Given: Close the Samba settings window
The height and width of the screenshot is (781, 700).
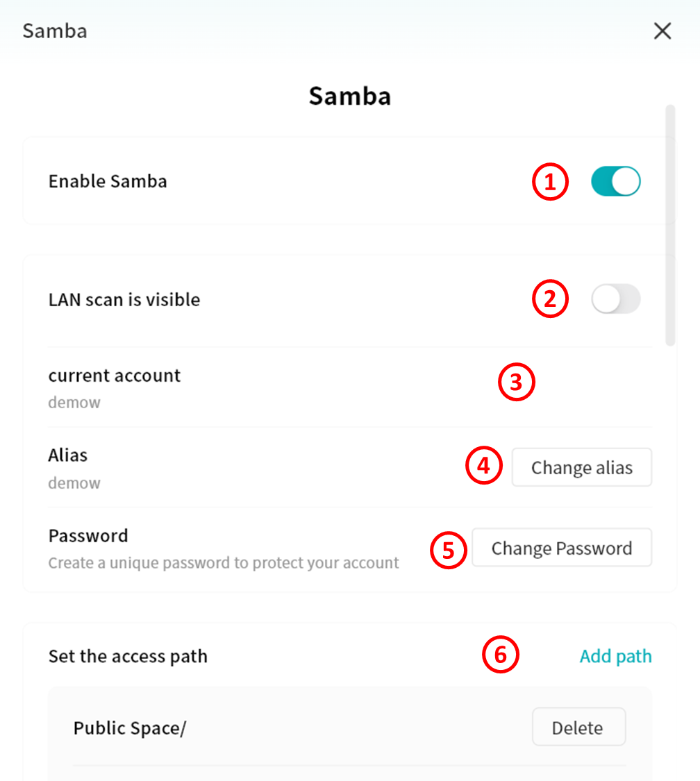Looking at the screenshot, I should click(662, 31).
